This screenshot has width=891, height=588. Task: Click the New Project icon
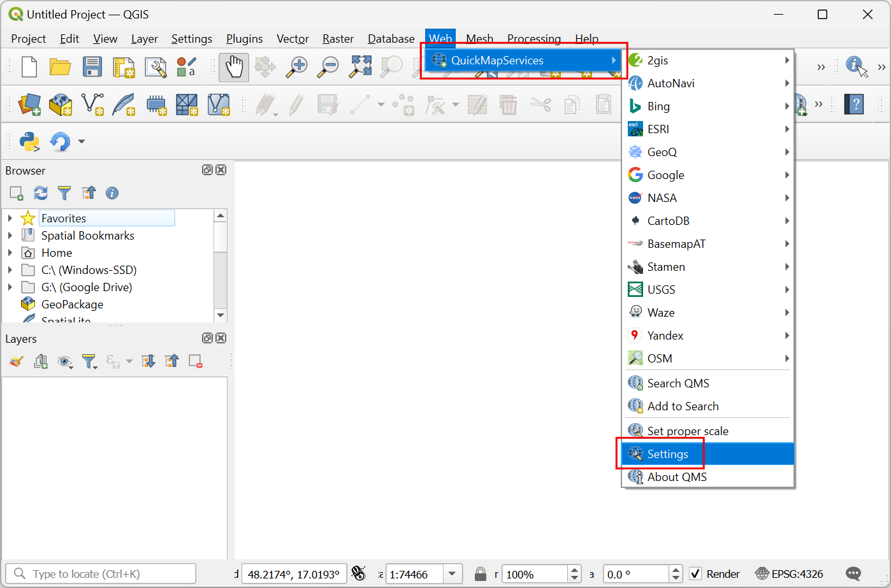tap(29, 67)
